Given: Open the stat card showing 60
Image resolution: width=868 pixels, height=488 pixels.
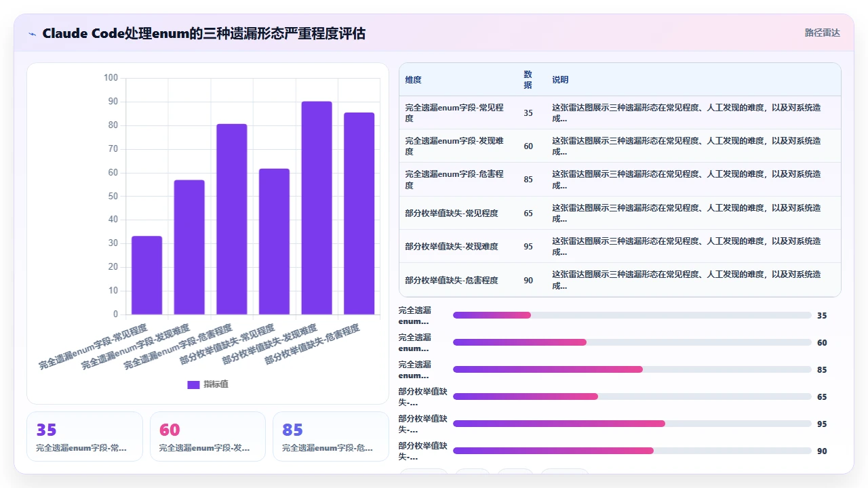Looking at the screenshot, I should [208, 436].
